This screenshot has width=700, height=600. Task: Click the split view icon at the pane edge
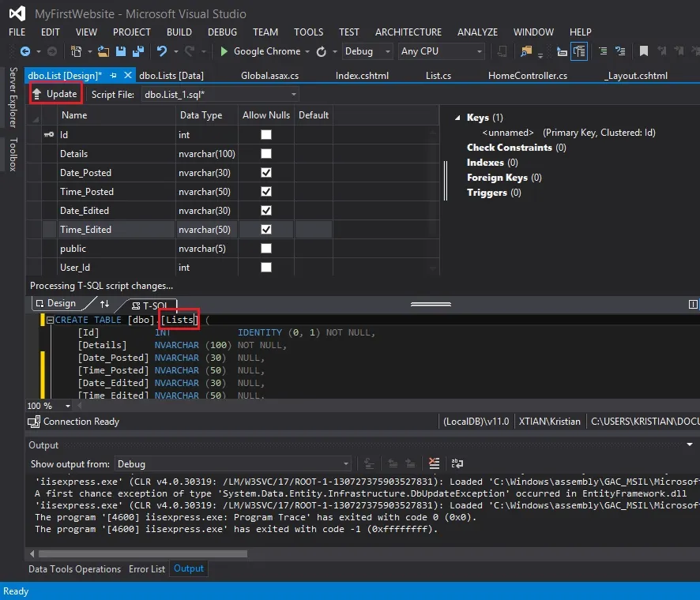[x=693, y=304]
